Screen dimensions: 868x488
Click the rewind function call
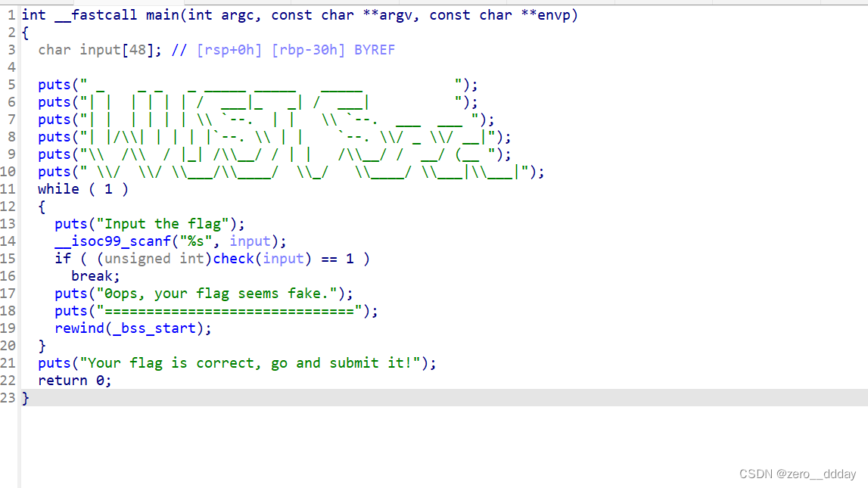tap(79, 328)
